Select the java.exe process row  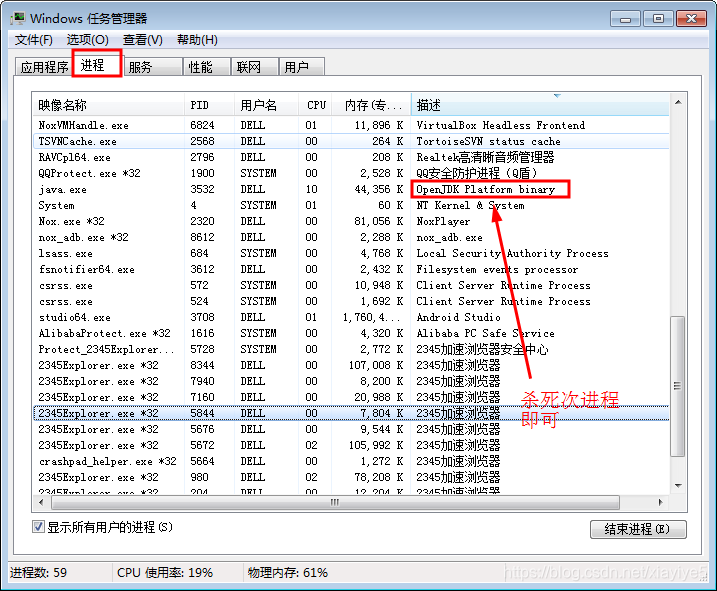click(x=351, y=189)
